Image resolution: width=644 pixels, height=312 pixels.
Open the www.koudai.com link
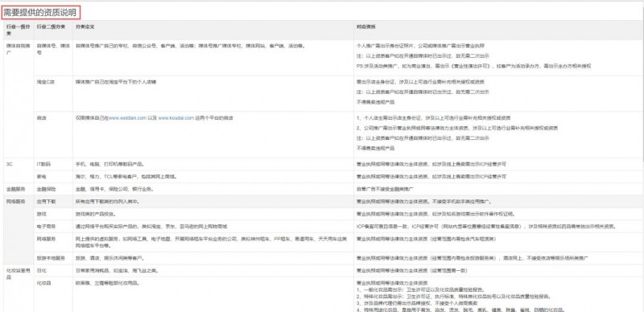(x=175, y=118)
